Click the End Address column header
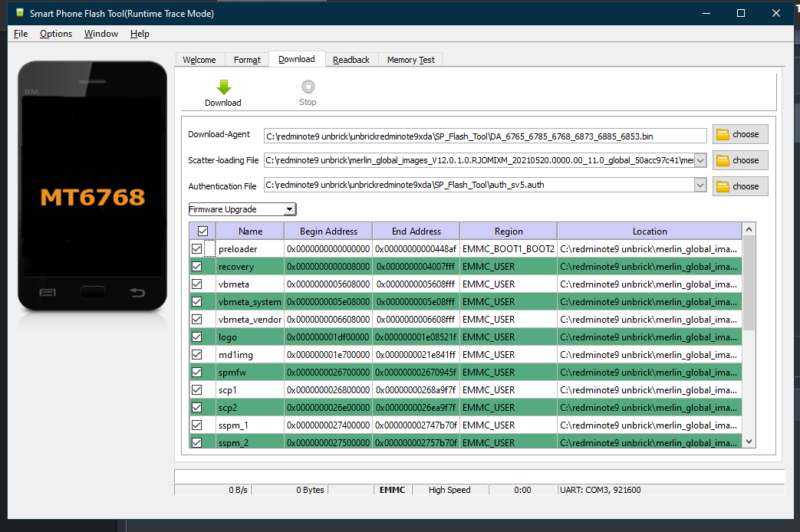 [x=416, y=231]
